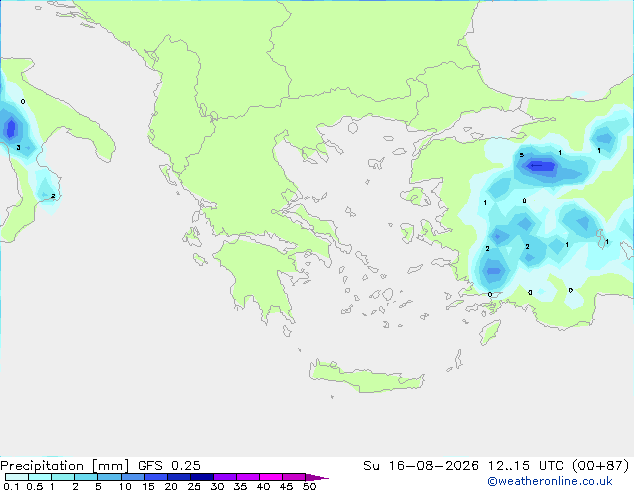Click the island of Crete on the map
The height and width of the screenshot is (490, 634).
(x=366, y=376)
